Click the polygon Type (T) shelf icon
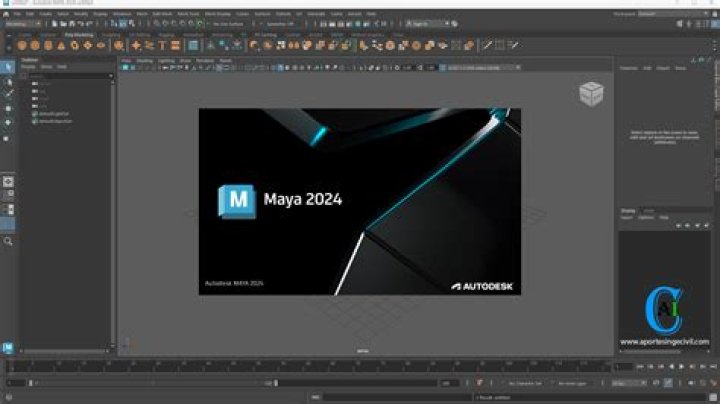The width and height of the screenshot is (720, 404). point(162,45)
